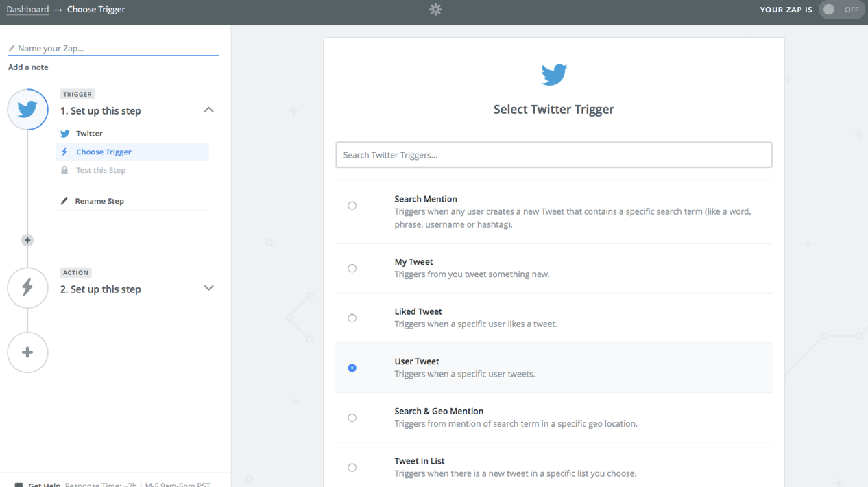Click the Select Twitter Trigger heading
This screenshot has width=868, height=487.
[x=554, y=110]
